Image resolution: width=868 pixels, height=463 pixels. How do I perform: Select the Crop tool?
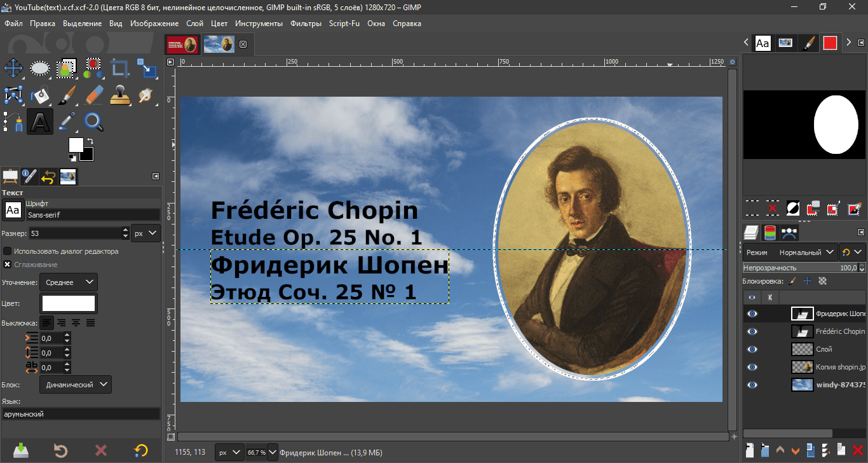click(x=120, y=68)
